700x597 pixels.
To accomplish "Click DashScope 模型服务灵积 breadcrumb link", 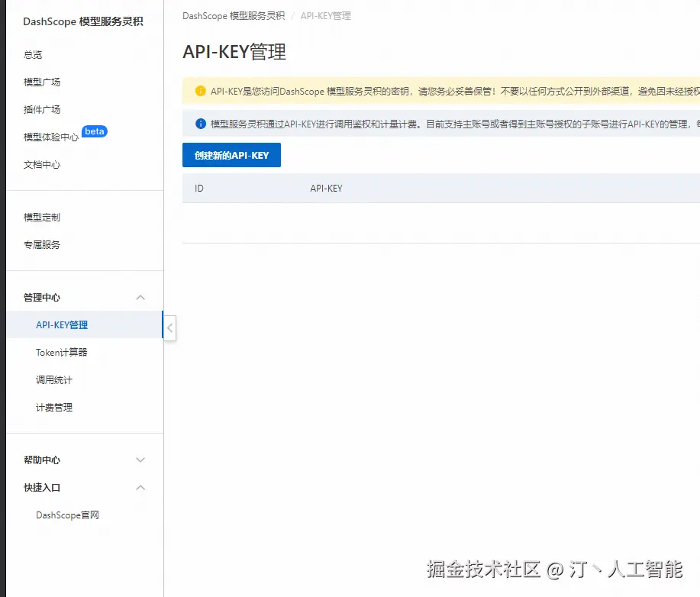I will click(x=234, y=16).
